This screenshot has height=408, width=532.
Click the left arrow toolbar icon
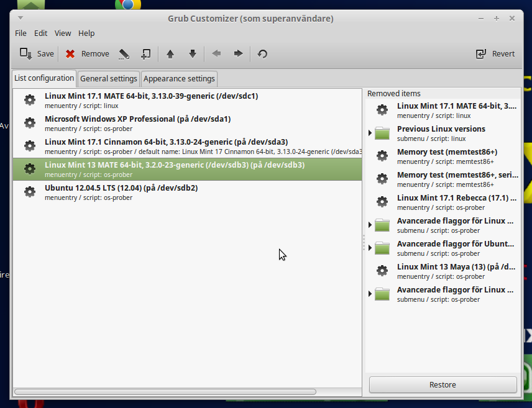[216, 53]
